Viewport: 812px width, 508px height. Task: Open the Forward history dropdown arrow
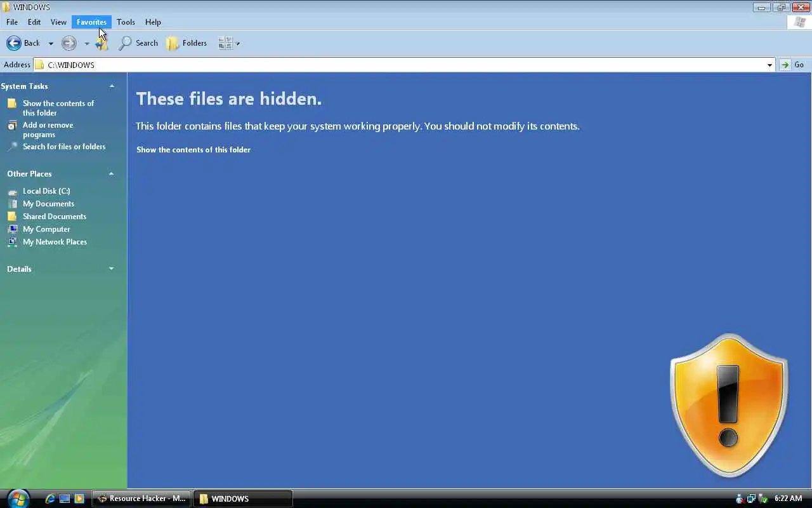pos(87,44)
